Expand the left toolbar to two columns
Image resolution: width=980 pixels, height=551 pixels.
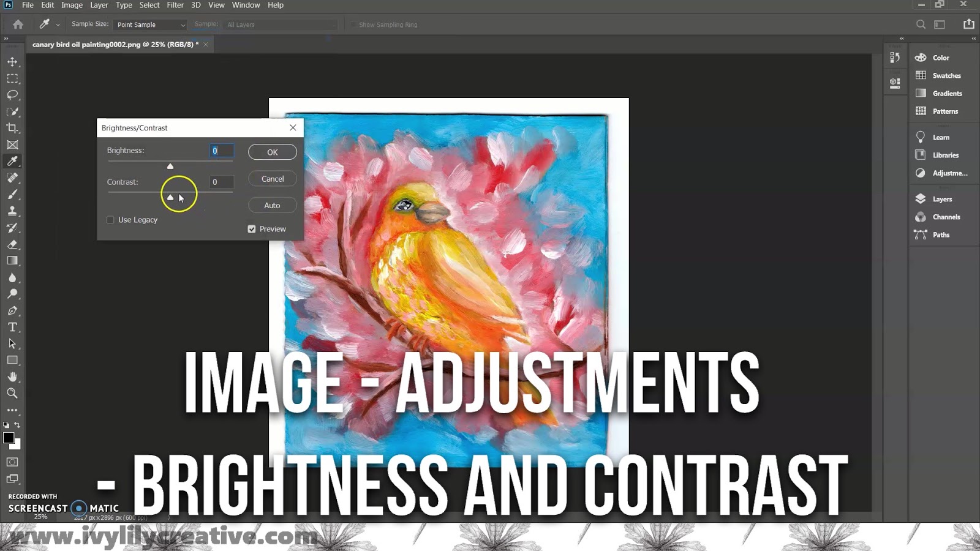[6, 39]
